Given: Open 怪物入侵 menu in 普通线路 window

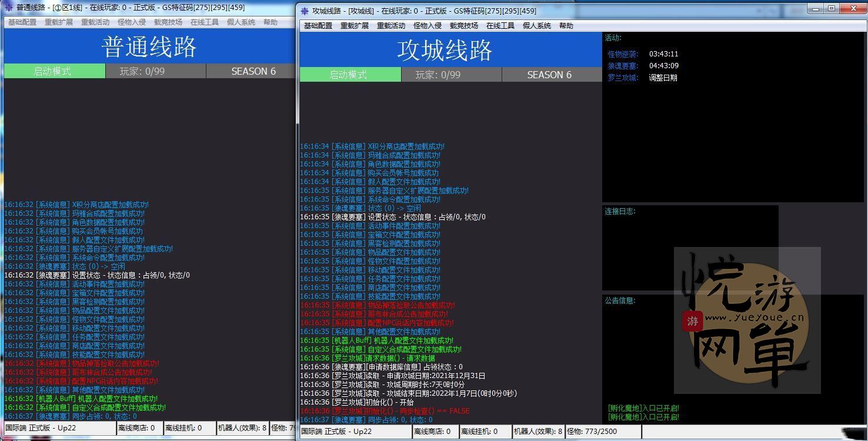Looking at the screenshot, I should click(x=132, y=22).
